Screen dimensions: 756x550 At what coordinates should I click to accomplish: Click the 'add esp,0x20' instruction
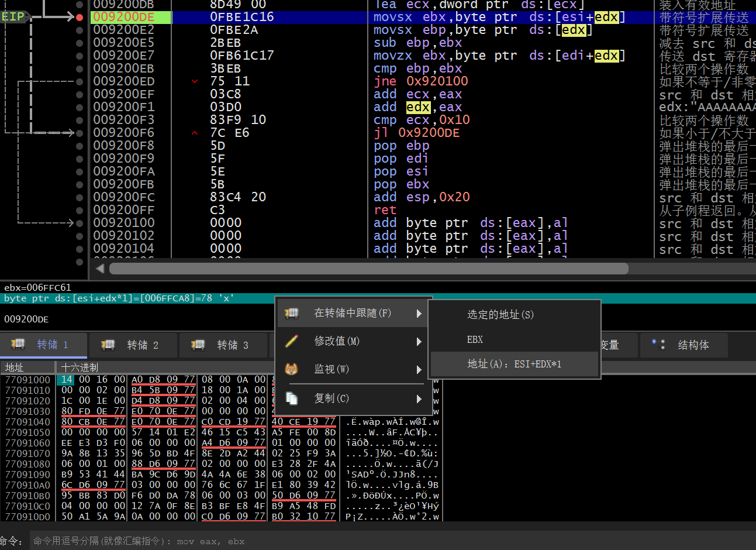422,197
